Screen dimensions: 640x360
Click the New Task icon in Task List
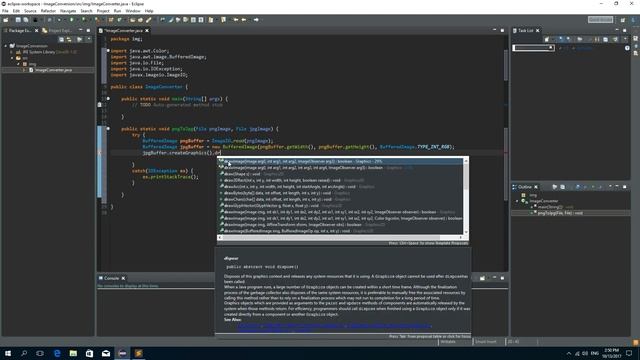[547, 39]
